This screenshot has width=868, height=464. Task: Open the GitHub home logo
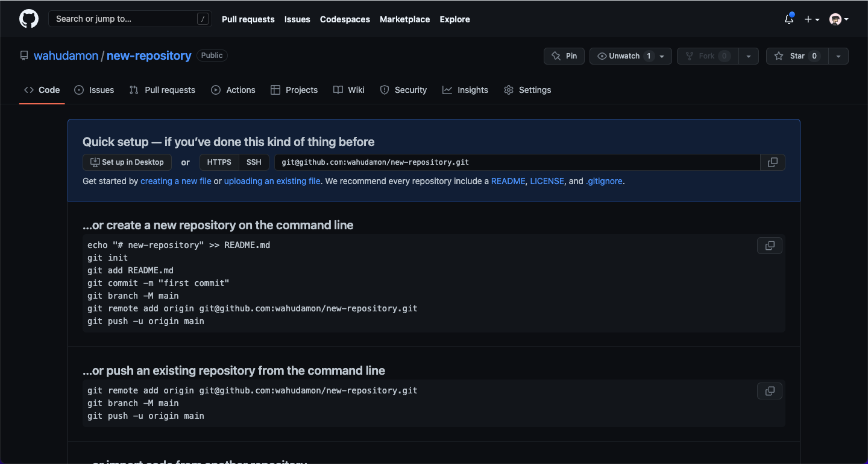pyautogui.click(x=29, y=19)
